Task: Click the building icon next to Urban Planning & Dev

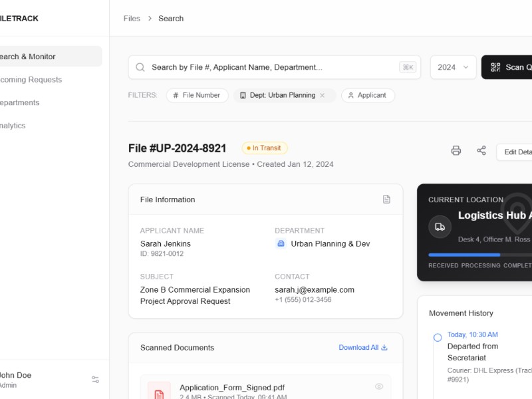Action: pos(281,243)
